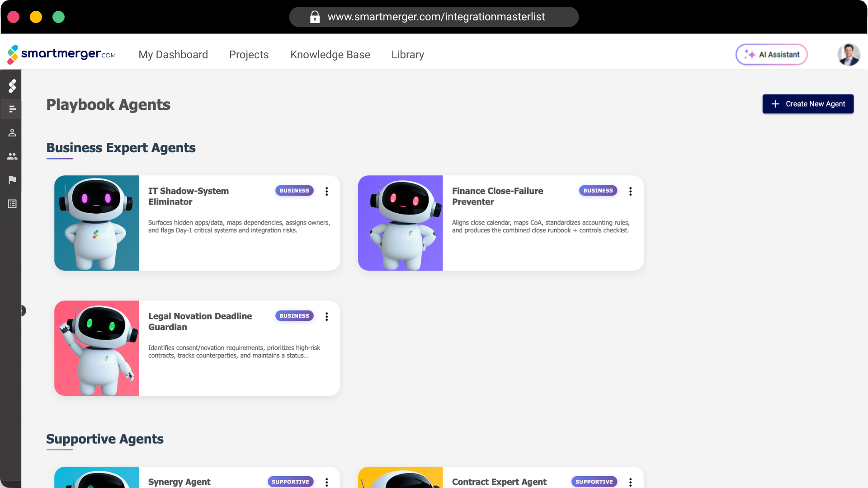The width and height of the screenshot is (868, 488).
Task: Open the Knowledge Base menu item
Action: click(330, 55)
